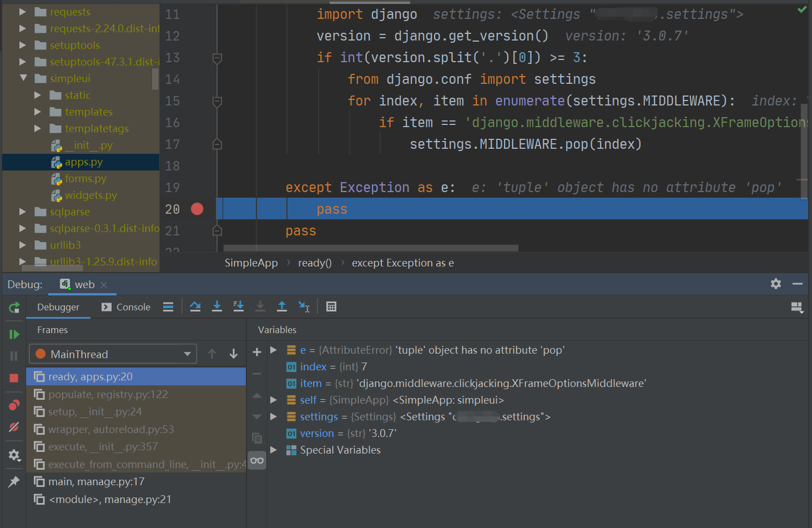Expand Special Variables node
The image size is (812, 528).
pyautogui.click(x=274, y=450)
